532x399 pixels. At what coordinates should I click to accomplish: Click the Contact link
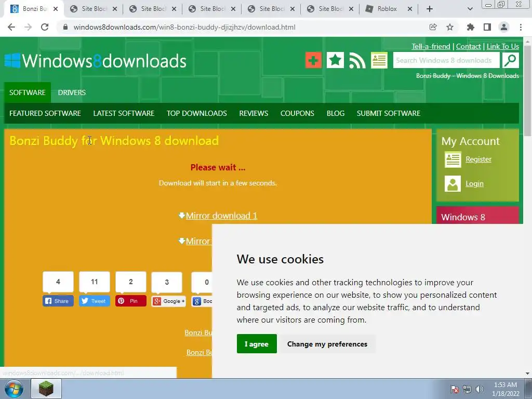(x=468, y=46)
